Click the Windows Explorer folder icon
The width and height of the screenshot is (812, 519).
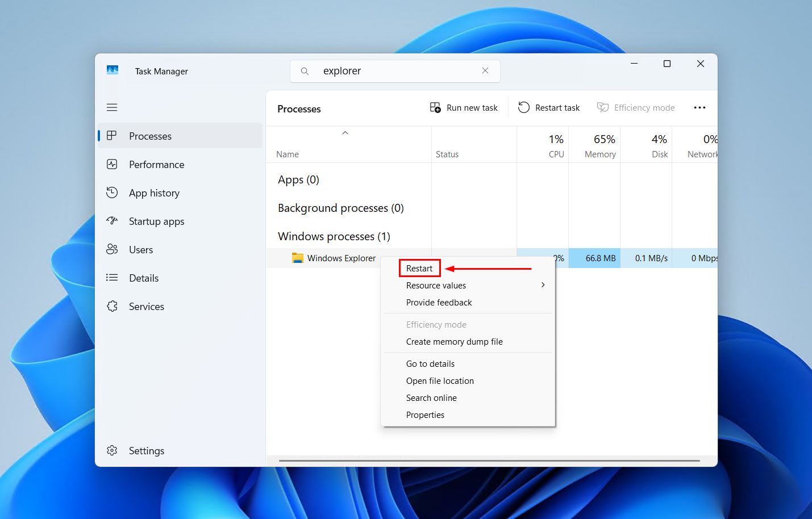[x=297, y=258]
